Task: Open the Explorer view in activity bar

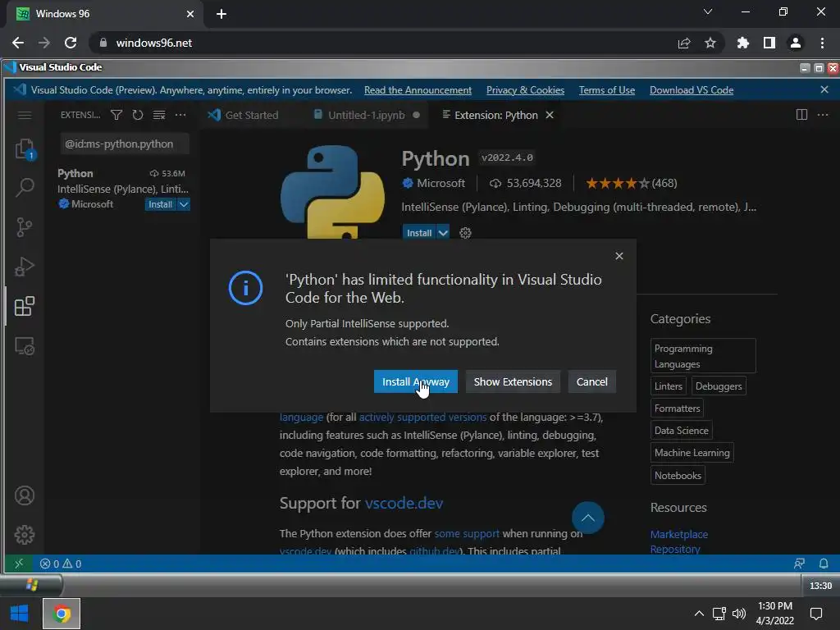Action: pyautogui.click(x=24, y=149)
